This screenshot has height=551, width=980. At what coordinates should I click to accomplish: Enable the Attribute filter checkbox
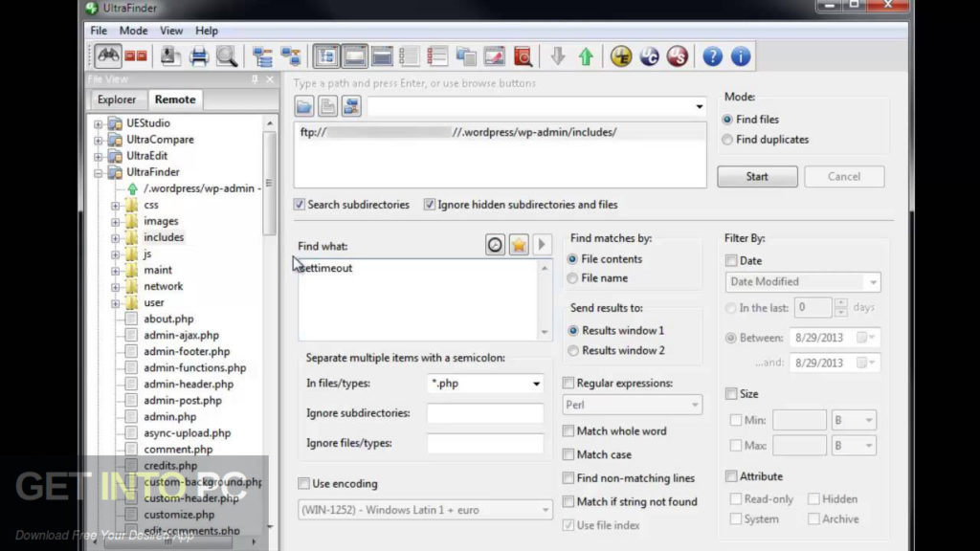click(731, 476)
